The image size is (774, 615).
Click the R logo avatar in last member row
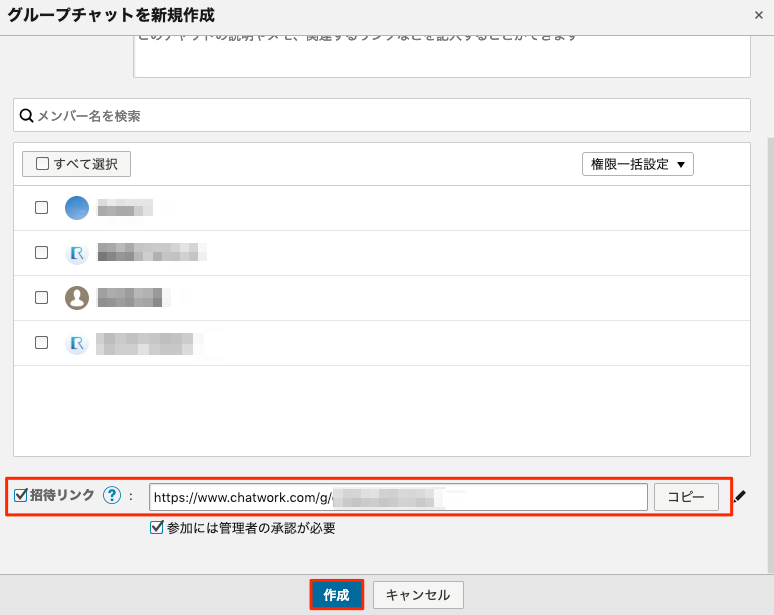coord(77,343)
